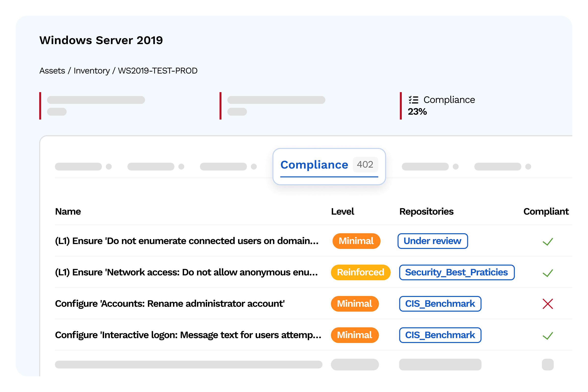The image size is (588, 392).
Task: Click CIS_Benchmark tag in the Interactive logon row
Action: pos(440,335)
